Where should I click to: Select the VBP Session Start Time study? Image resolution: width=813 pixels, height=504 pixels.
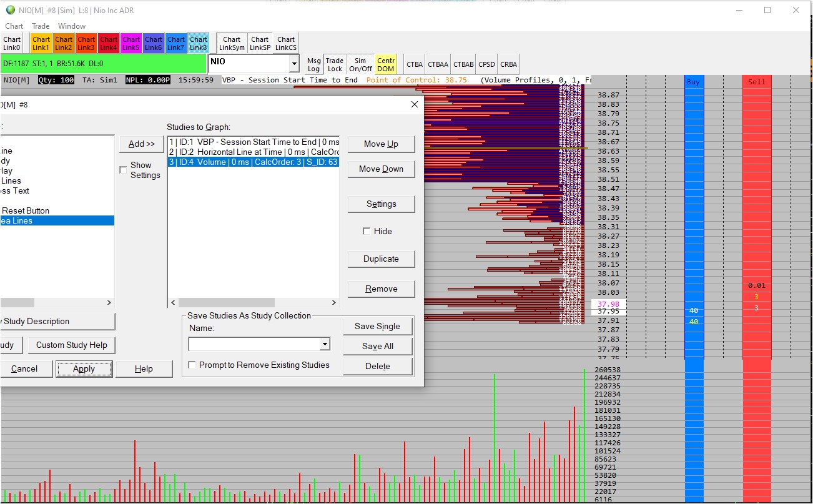[x=254, y=142]
